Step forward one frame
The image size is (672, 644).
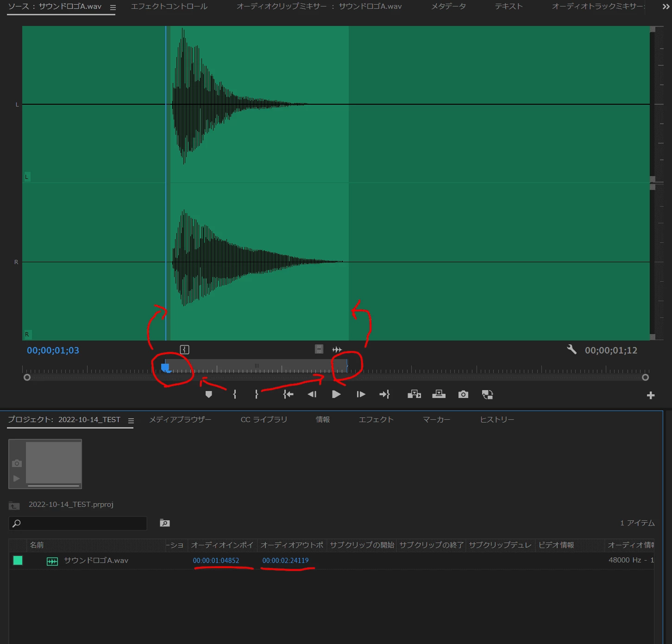[x=361, y=394]
